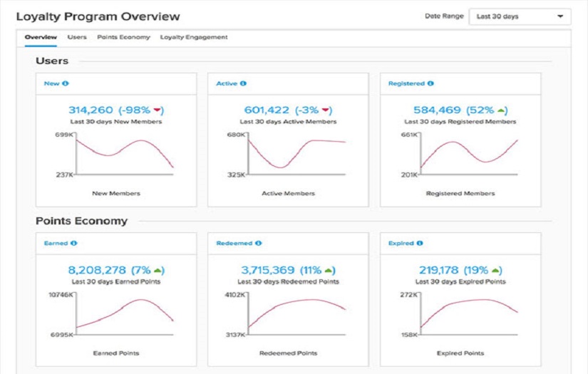Click the New Members line chart

(x=116, y=155)
